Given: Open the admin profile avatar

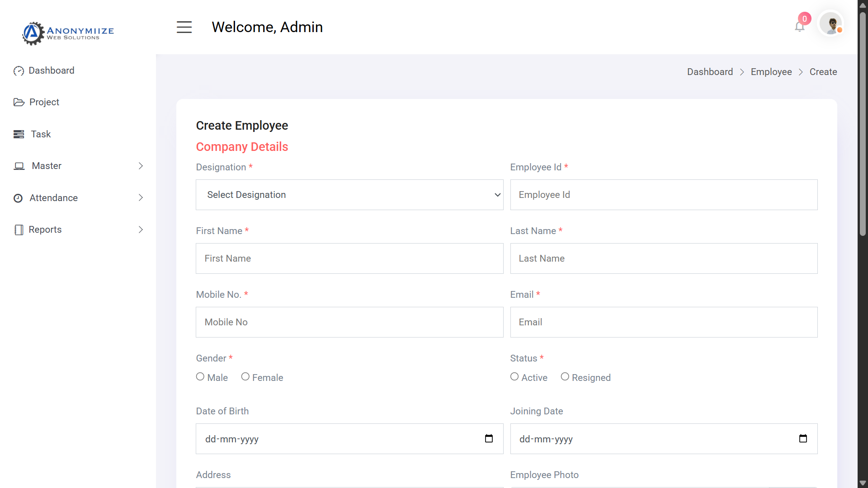Looking at the screenshot, I should (x=831, y=23).
